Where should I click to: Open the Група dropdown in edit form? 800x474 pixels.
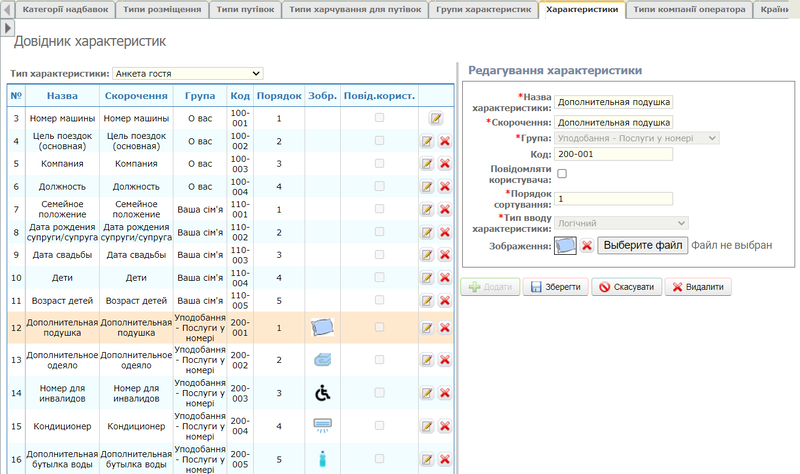(637, 137)
